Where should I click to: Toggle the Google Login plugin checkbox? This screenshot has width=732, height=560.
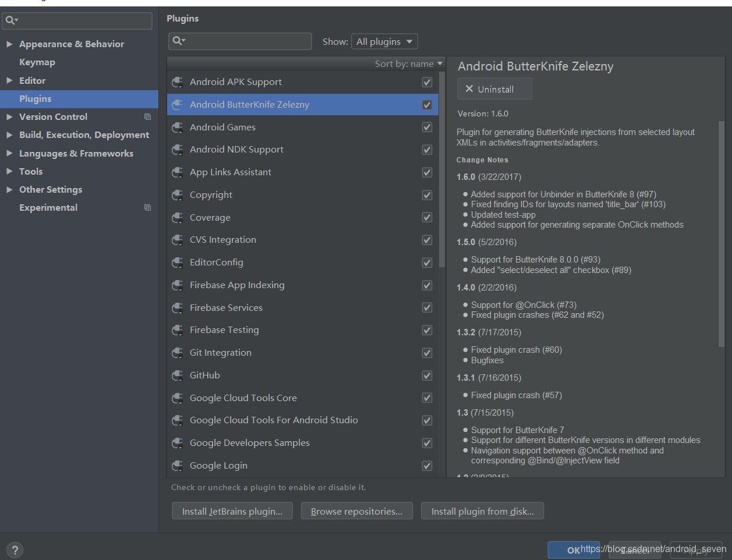427,466
